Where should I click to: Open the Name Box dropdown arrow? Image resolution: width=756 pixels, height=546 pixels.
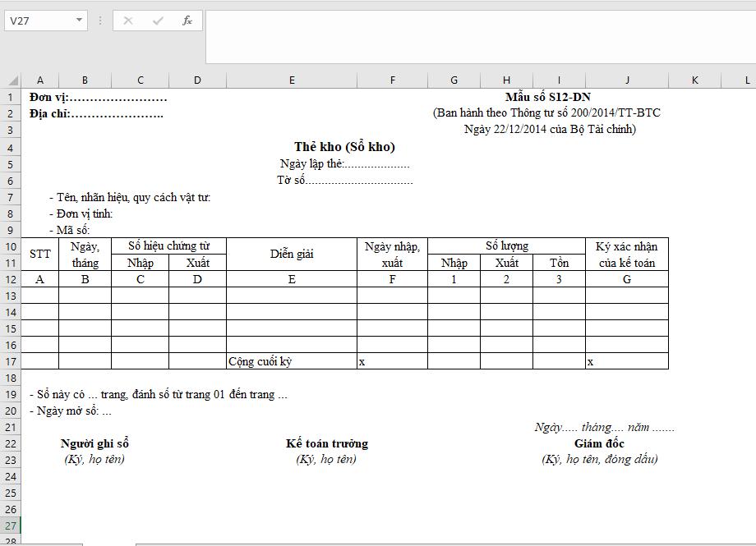(x=78, y=21)
